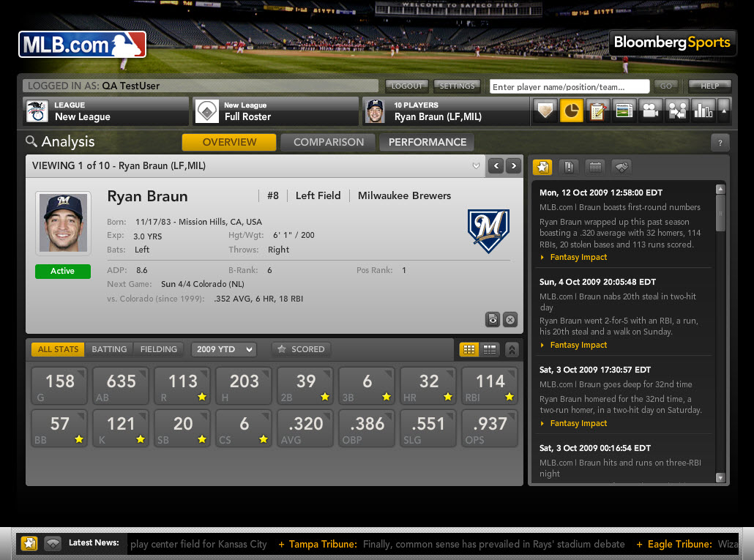Open Fantasy Impact under first-round numbers story
Image resolution: width=754 pixels, height=560 pixels.
578,257
